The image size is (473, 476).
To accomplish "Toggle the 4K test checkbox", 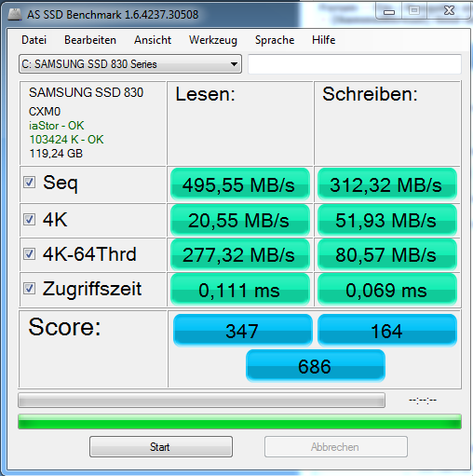I will 30,220.
